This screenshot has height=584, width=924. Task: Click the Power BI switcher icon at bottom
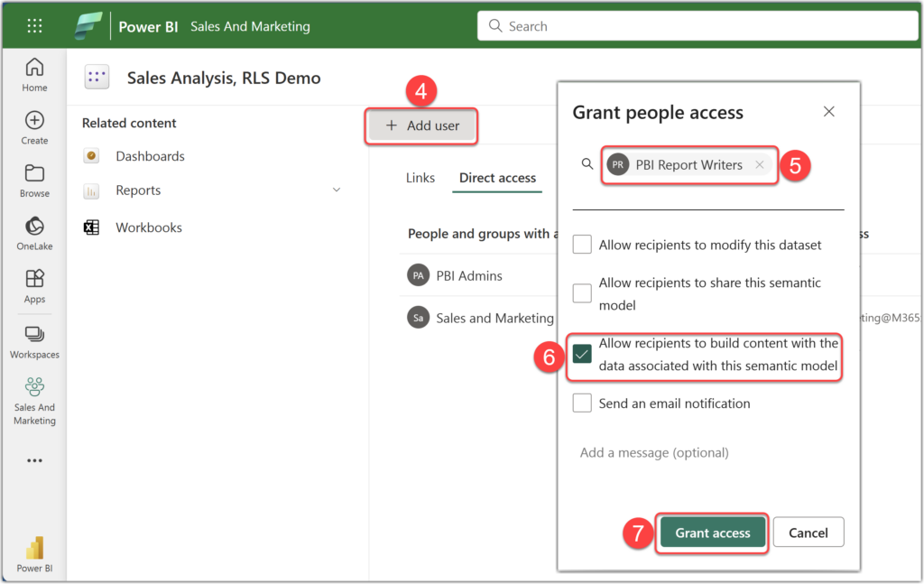tap(34, 548)
